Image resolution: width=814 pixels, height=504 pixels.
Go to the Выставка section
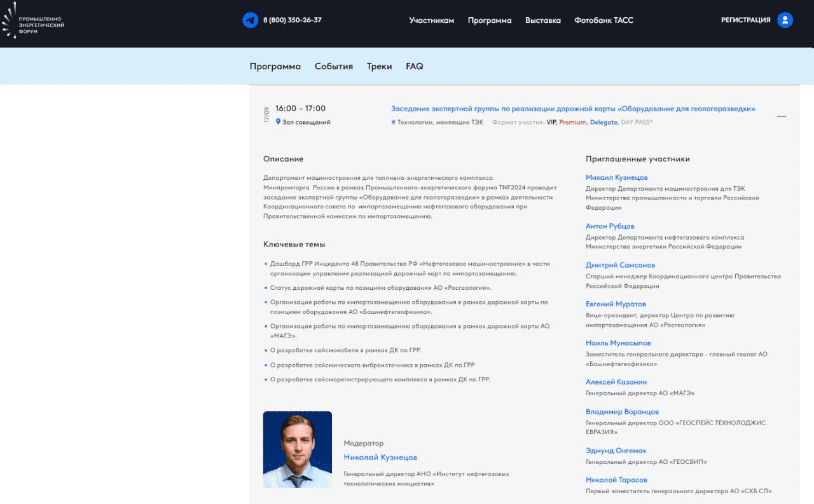coord(543,20)
